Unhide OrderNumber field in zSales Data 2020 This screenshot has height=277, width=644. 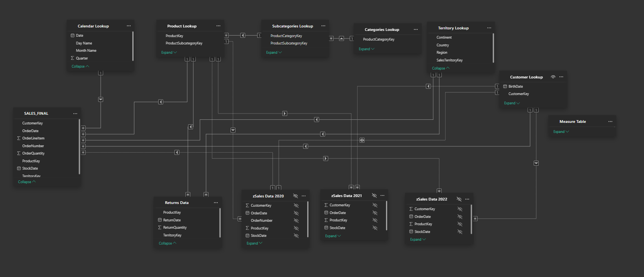(296, 221)
